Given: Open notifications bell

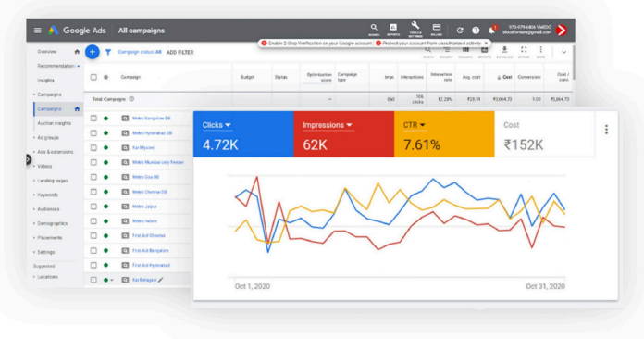Looking at the screenshot, I should [492, 30].
